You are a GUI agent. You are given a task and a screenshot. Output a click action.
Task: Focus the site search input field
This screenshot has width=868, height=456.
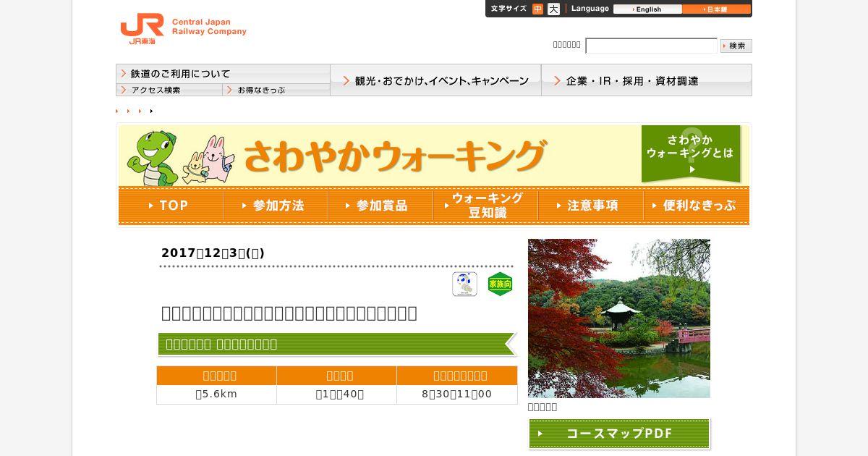pyautogui.click(x=651, y=46)
